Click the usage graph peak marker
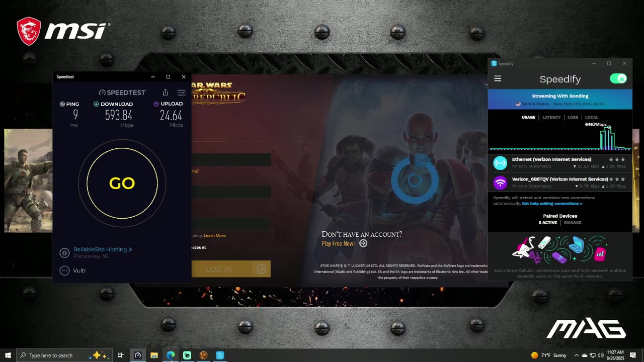 pos(609,128)
